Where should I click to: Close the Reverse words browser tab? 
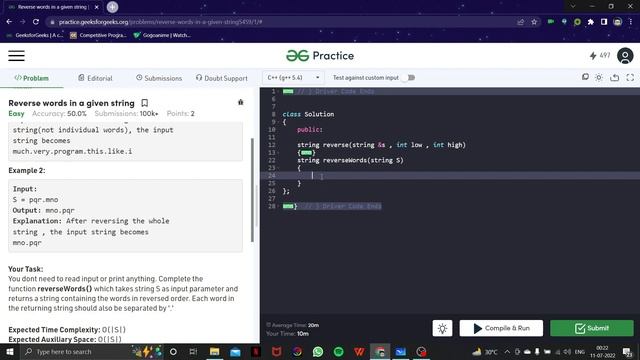click(97, 7)
